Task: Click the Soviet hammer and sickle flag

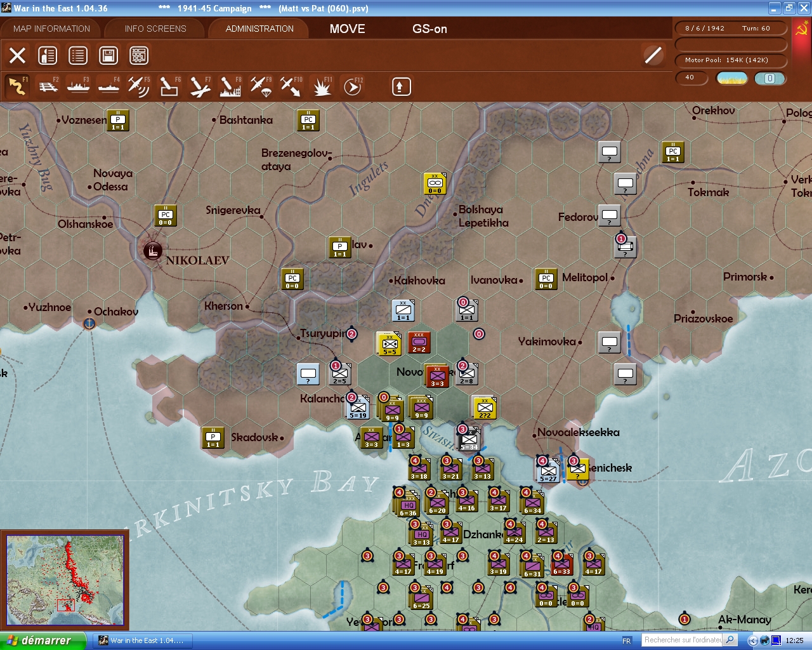Action: tap(802, 29)
